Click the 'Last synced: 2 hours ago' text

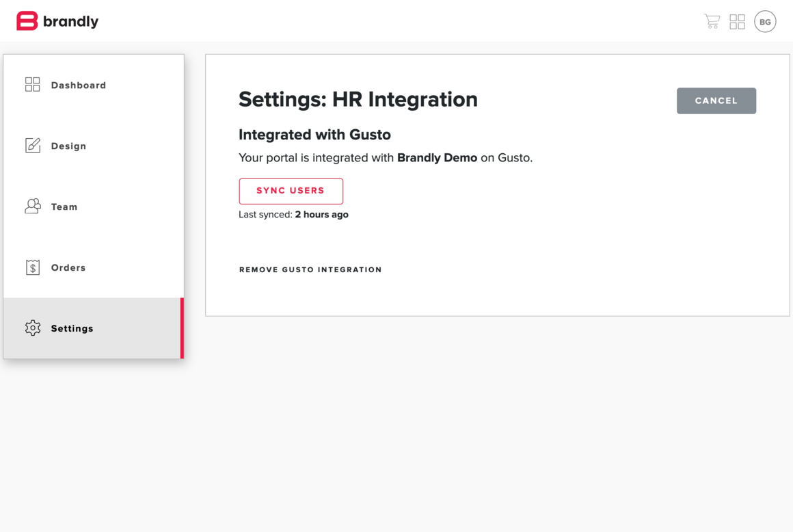point(293,215)
